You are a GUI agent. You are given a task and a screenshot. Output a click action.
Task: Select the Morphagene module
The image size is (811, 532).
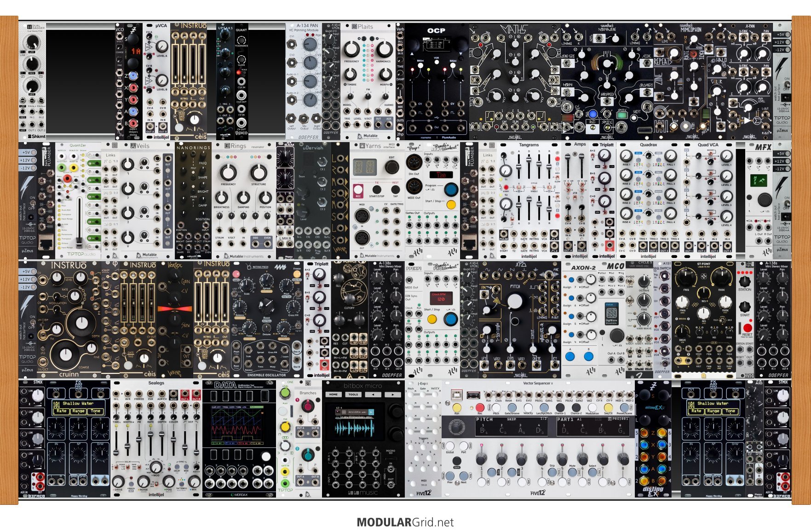tap(607, 81)
